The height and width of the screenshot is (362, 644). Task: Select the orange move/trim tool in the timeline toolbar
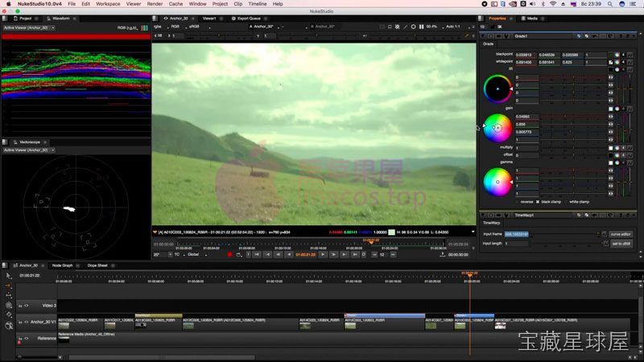coord(9,286)
